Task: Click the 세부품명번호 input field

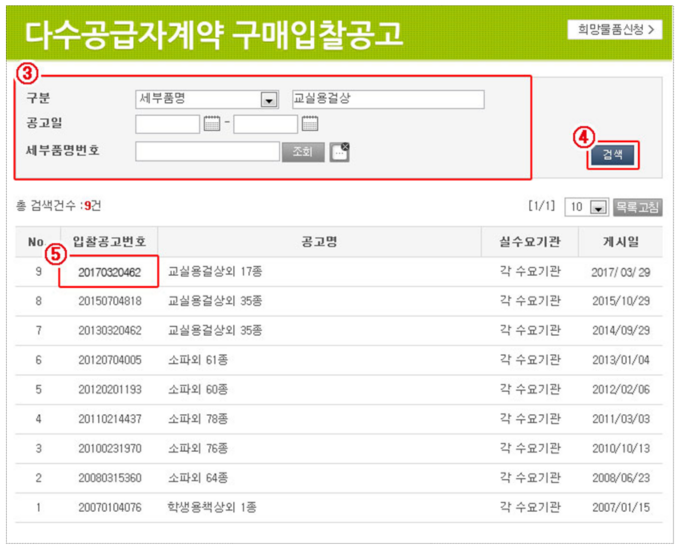Action: coord(207,152)
